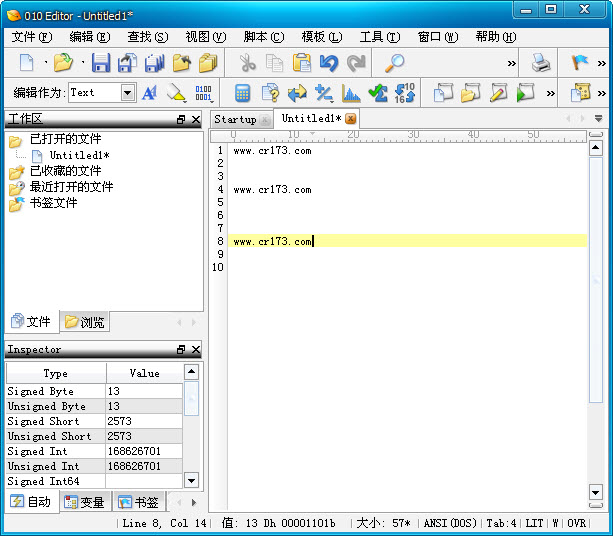Switch to the 浏览 tab in workspace
This screenshot has height=536, width=613.
[x=86, y=322]
